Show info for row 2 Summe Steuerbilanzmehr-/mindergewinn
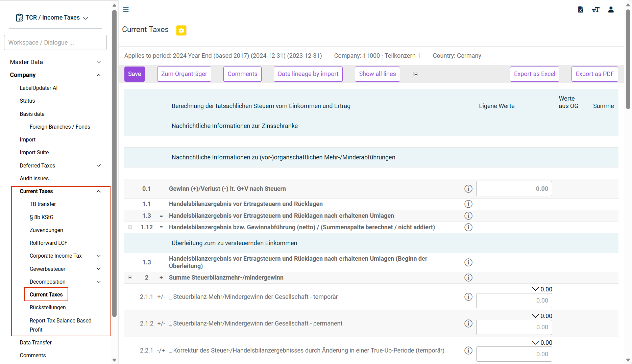Screen dimensions: 632x364 coord(468,278)
